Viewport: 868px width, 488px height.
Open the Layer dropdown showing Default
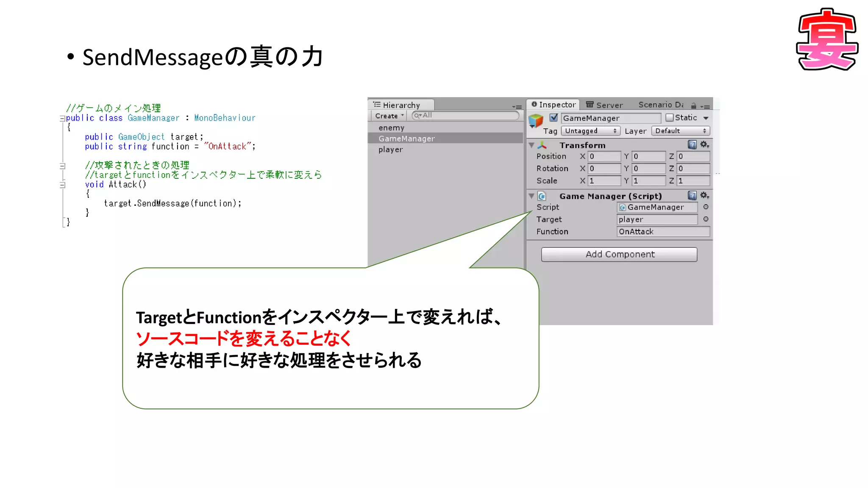click(681, 131)
